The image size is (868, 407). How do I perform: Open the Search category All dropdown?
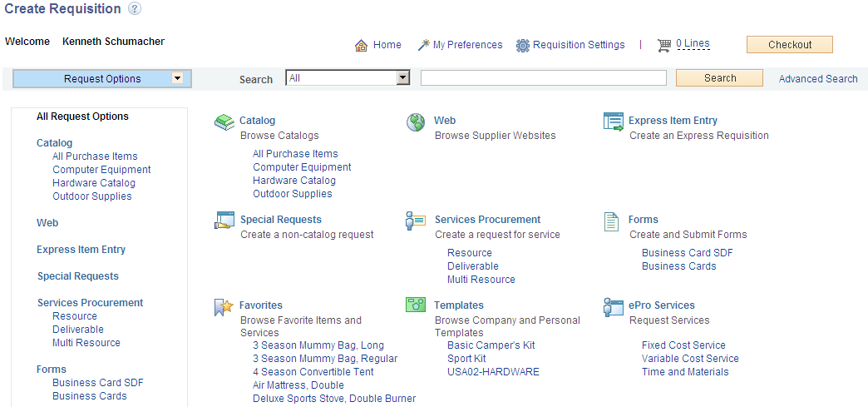(403, 78)
